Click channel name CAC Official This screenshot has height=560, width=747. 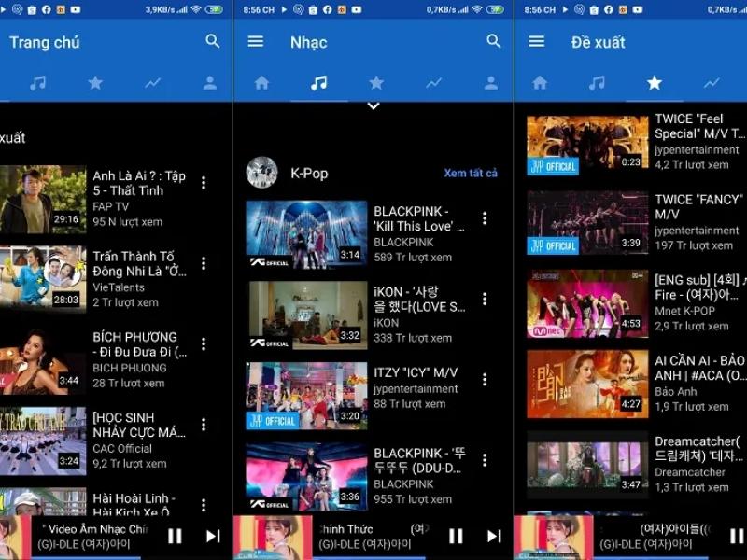122,449
